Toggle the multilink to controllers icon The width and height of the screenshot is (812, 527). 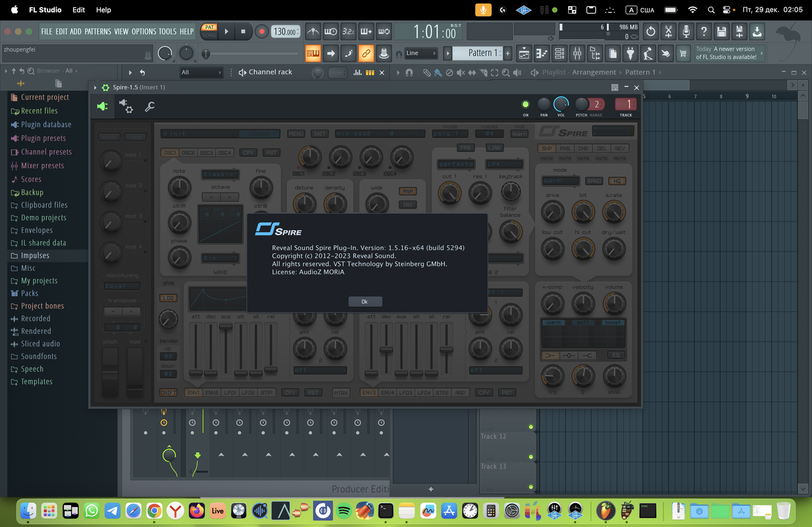366,53
